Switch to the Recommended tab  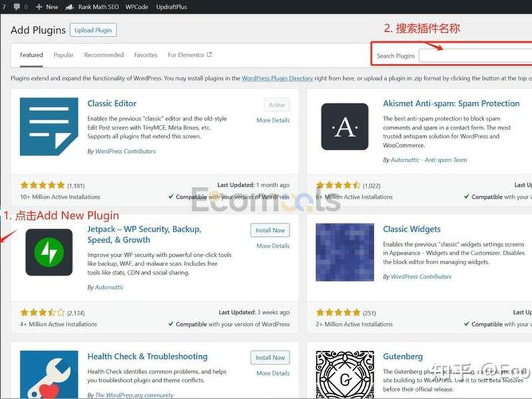pyautogui.click(x=104, y=55)
